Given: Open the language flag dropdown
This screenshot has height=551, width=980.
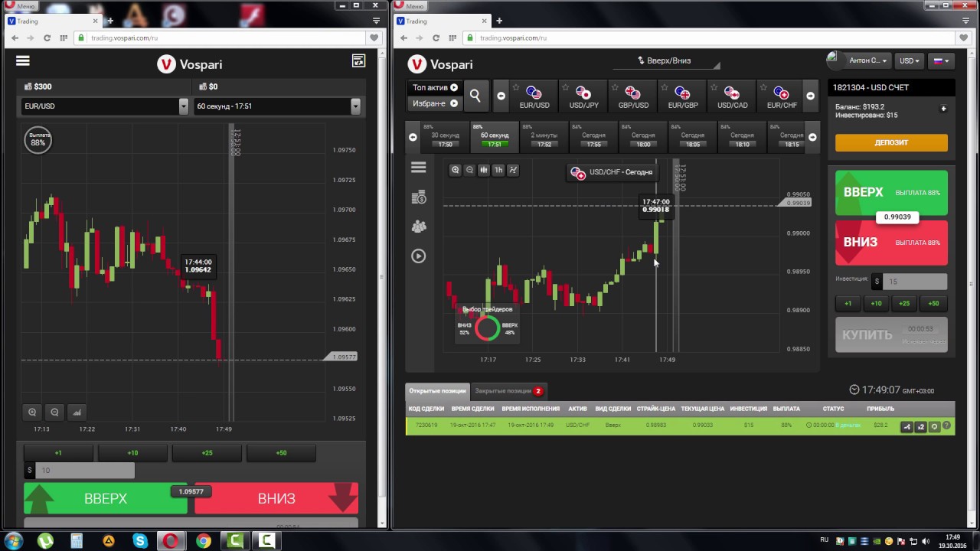Looking at the screenshot, I should click(940, 60).
